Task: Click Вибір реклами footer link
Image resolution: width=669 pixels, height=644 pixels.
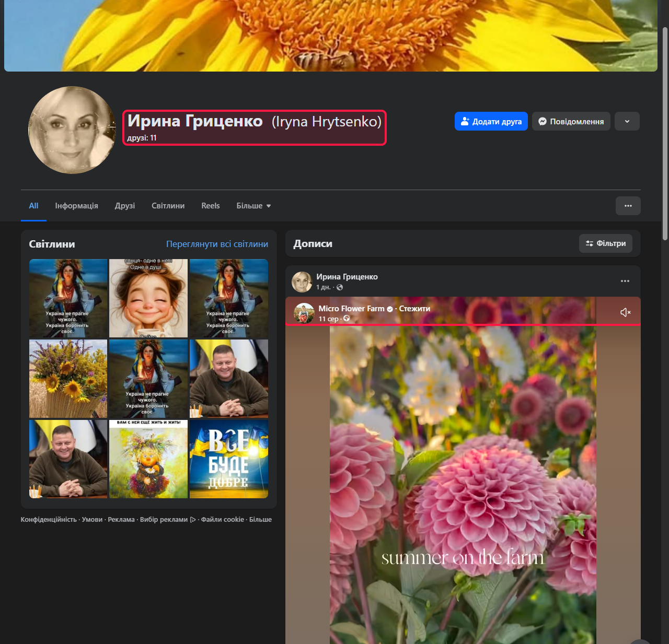Action: click(167, 520)
